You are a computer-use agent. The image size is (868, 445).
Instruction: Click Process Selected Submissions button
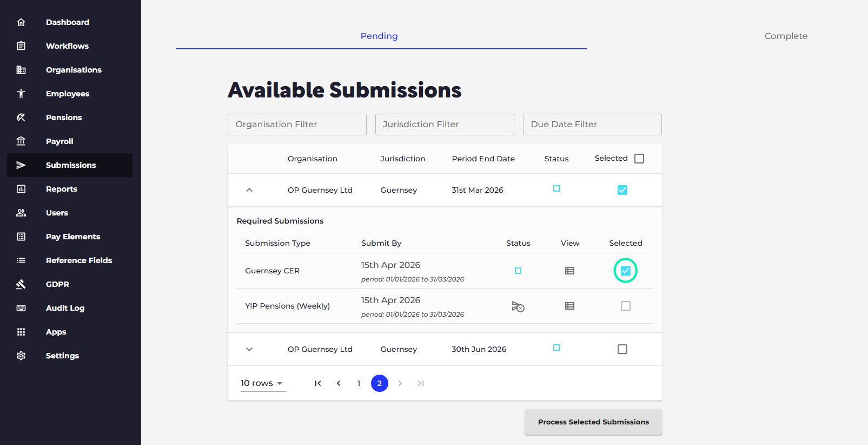[593, 422]
